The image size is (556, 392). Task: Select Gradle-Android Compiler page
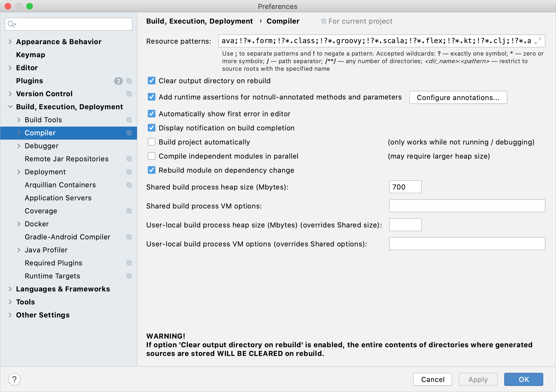(68, 237)
